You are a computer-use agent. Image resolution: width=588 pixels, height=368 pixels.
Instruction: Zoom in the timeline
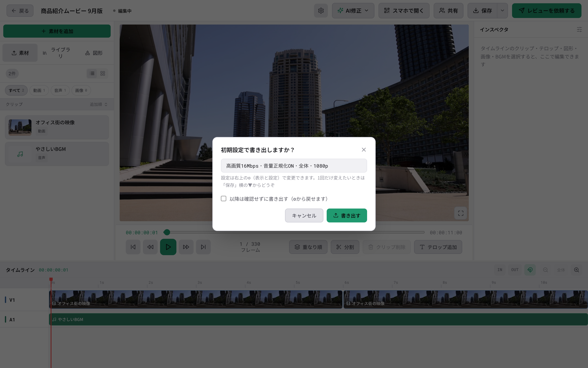point(576,270)
